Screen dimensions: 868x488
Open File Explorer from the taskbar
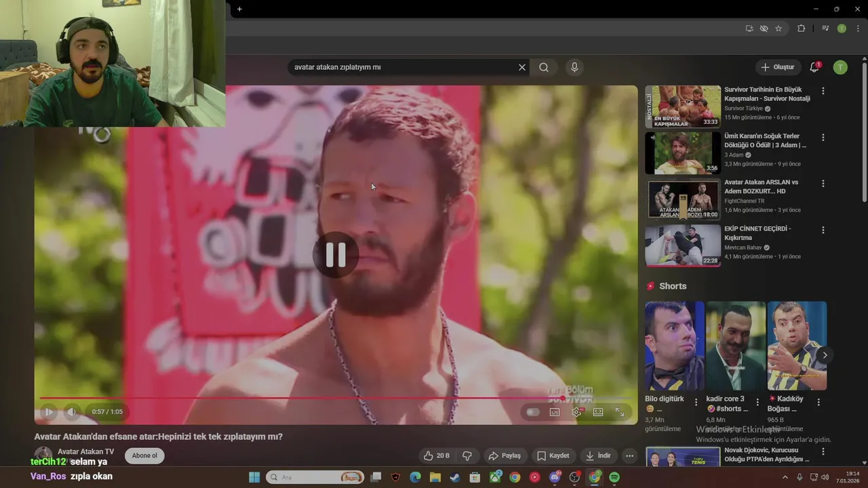coord(435,477)
